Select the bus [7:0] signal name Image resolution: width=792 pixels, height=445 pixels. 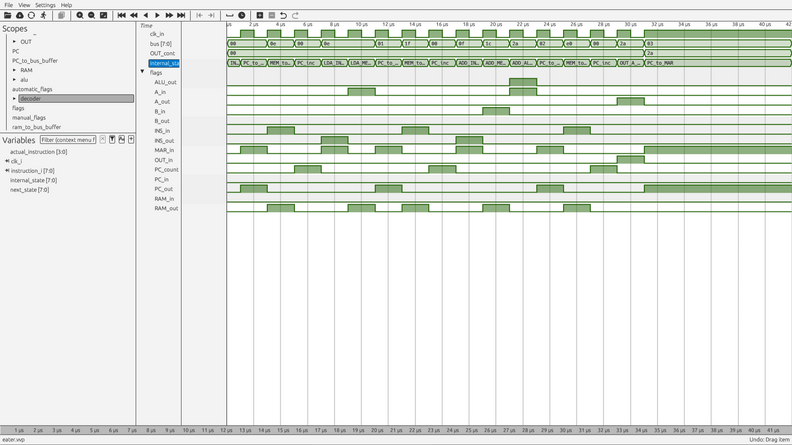[161, 43]
